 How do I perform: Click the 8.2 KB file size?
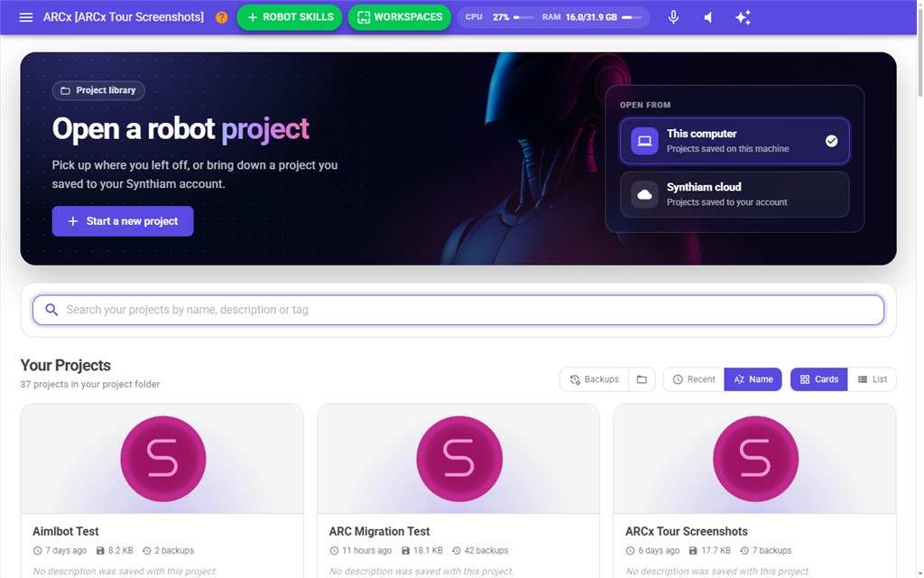coord(115,550)
